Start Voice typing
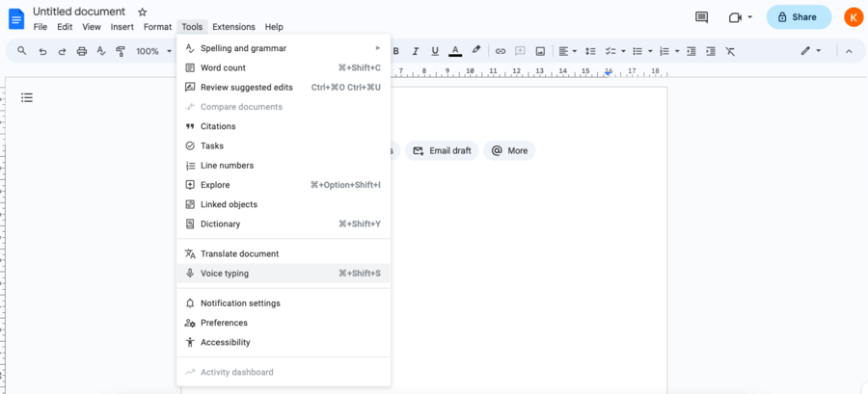Viewport: 868px width, 394px height. 284,274
